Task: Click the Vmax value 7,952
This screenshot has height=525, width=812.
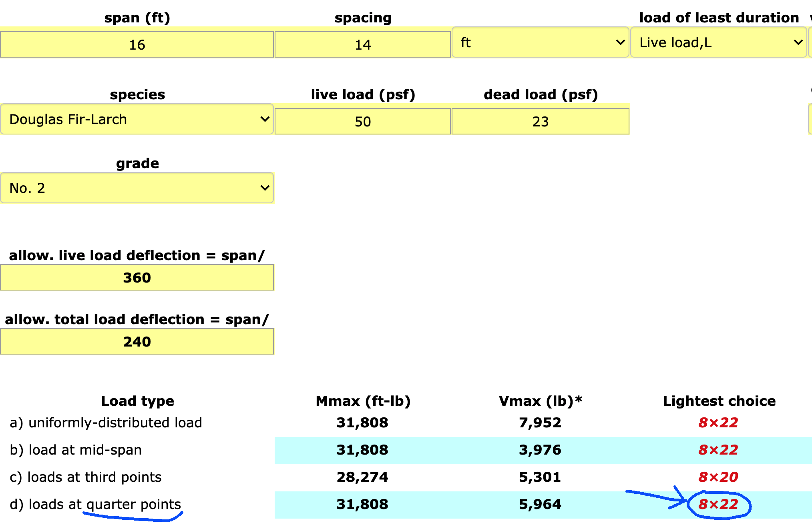Action: [540, 423]
